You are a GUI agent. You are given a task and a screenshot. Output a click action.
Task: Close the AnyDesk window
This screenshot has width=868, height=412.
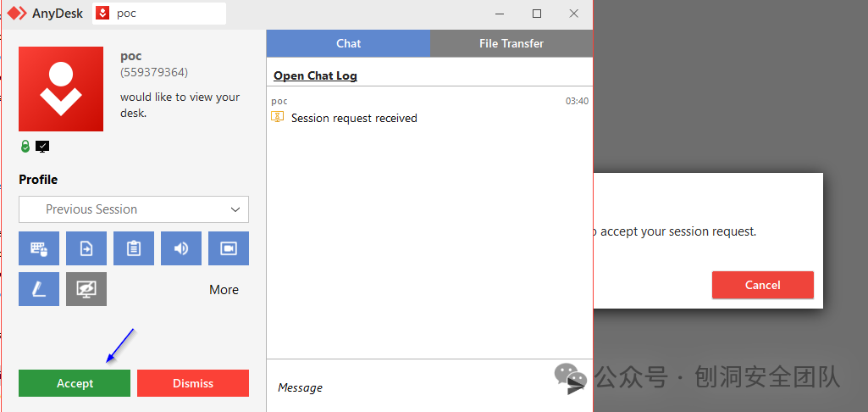click(x=574, y=14)
